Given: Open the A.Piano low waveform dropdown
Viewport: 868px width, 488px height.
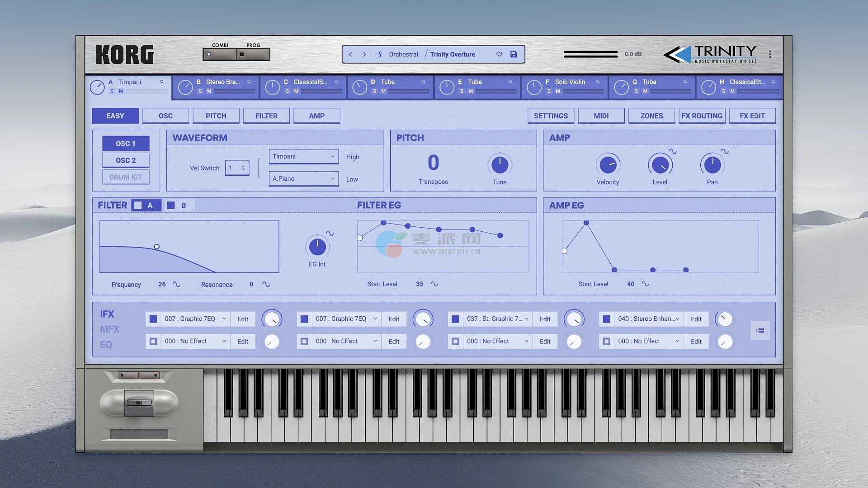Looking at the screenshot, I should click(303, 178).
